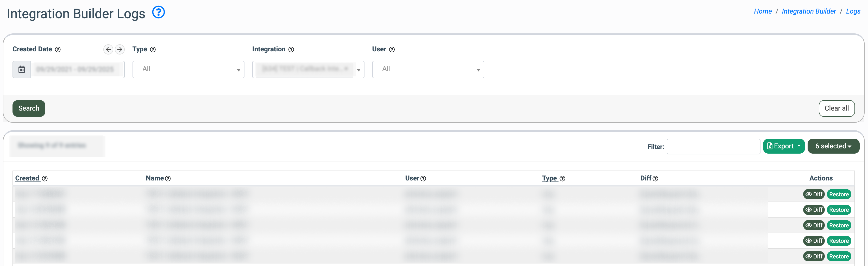Navigate to Home breadcrumb link
The width and height of the screenshot is (868, 266).
(x=763, y=11)
